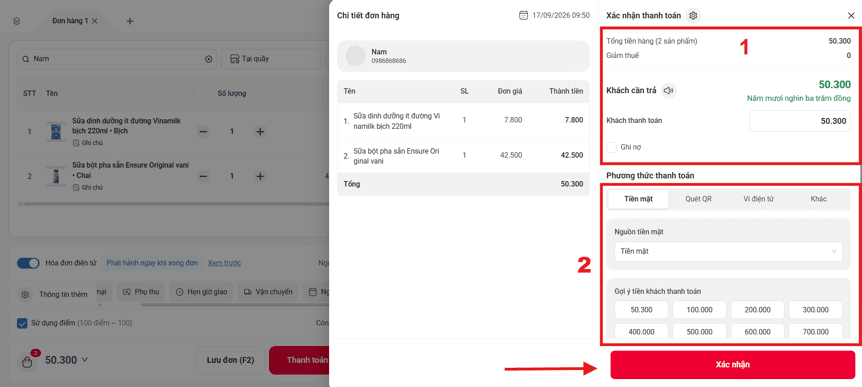Click the calendar icon next to the order date
862x387 pixels.
524,15
